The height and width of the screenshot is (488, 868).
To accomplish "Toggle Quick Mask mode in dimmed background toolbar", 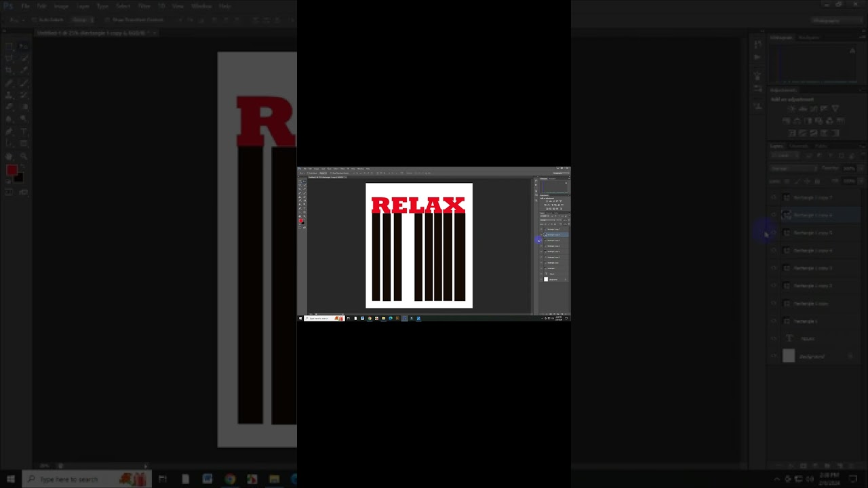I will 9,192.
